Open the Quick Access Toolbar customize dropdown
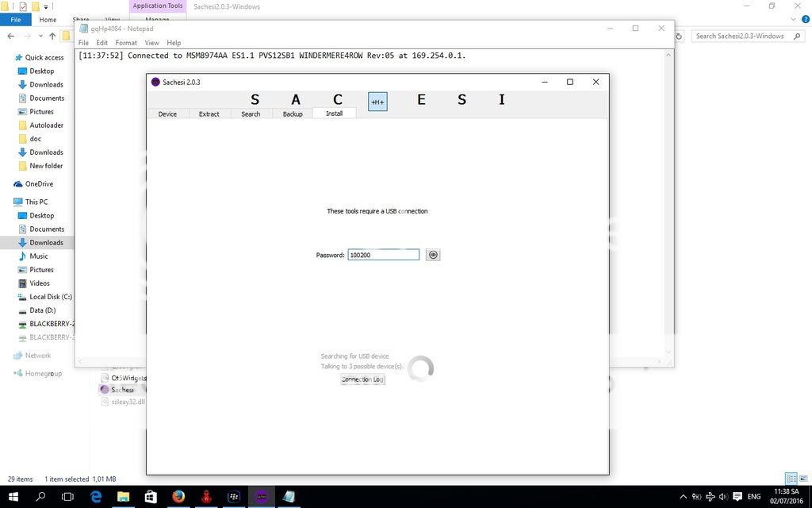812x508 pixels. pyautogui.click(x=46, y=6)
